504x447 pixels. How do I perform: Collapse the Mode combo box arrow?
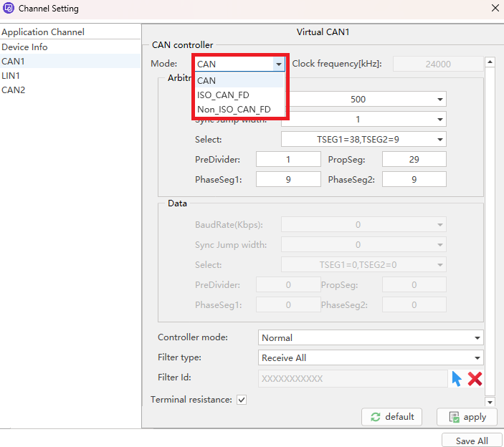coord(278,64)
